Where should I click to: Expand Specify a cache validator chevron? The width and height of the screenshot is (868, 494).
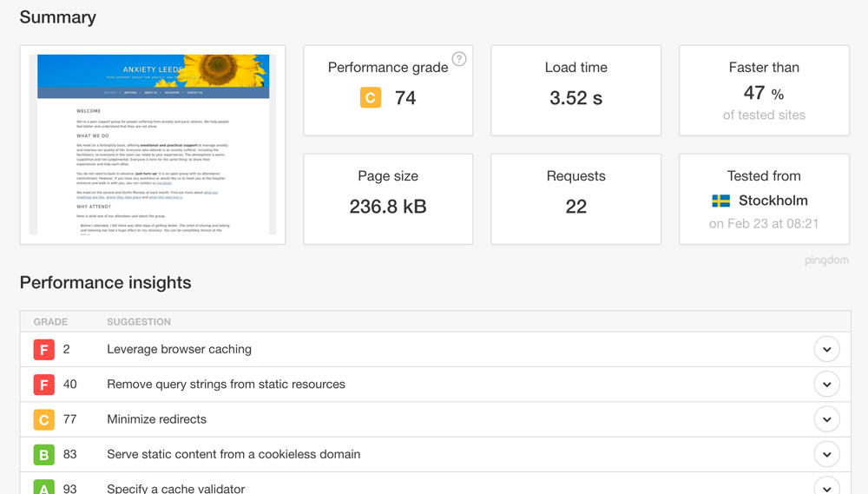click(x=826, y=486)
